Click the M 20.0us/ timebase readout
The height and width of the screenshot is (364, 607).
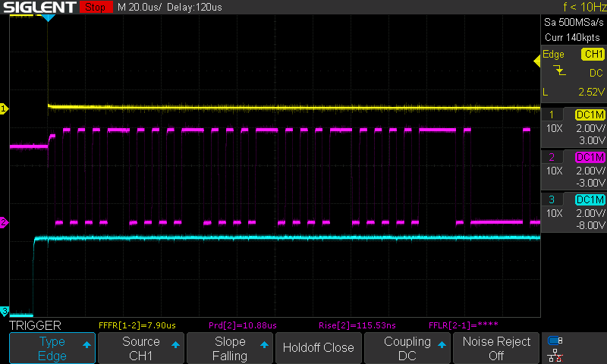(139, 7)
